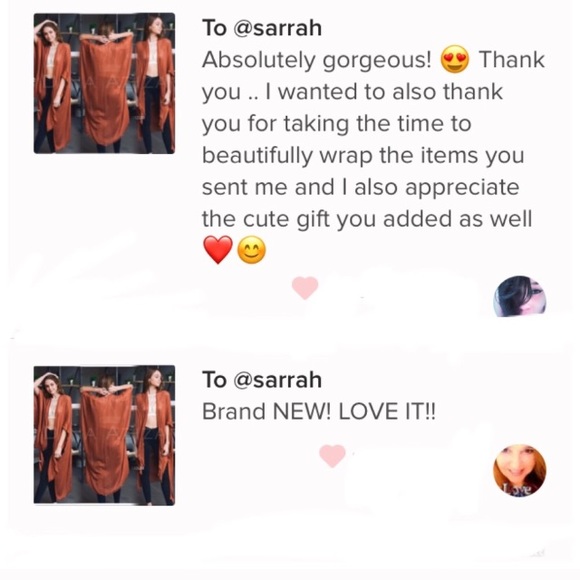Viewport: 580px width, 580px height.
Task: Click the smiling blush emoji in the first review
Action: [x=251, y=250]
